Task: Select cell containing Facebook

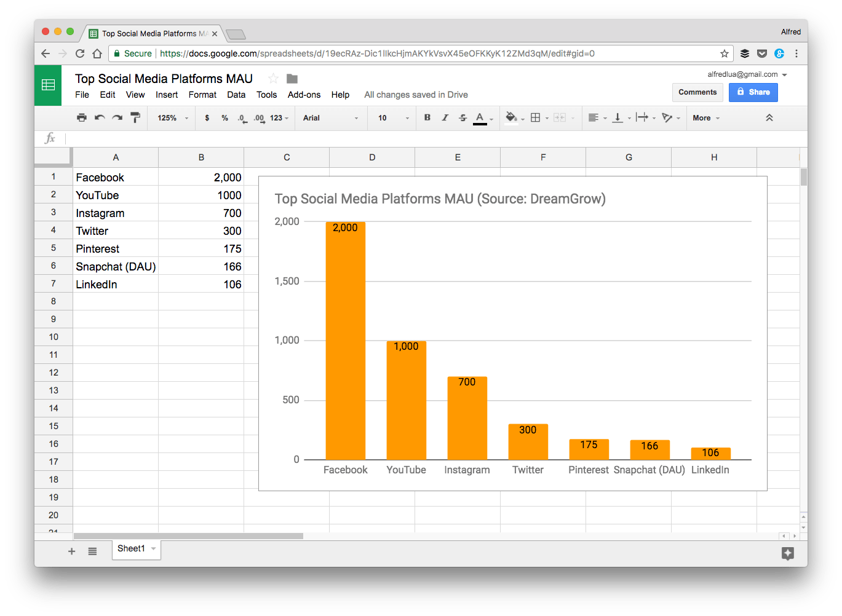Action: 116,177
